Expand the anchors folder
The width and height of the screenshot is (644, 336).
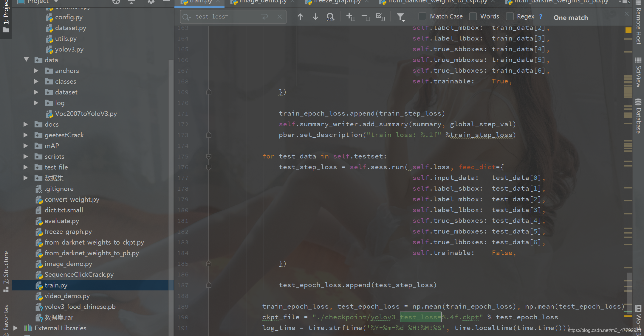click(36, 71)
